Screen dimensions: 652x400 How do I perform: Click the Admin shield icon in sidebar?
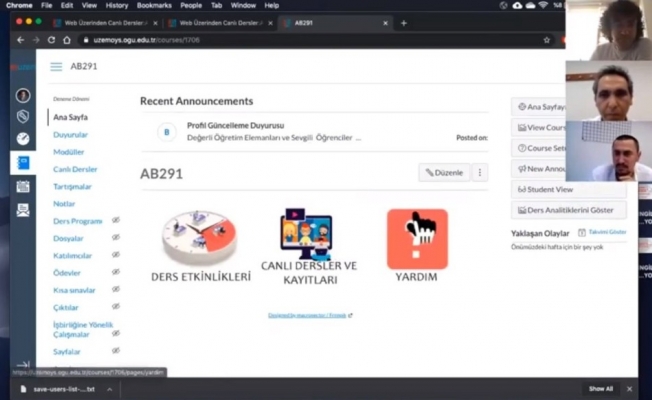point(23,117)
